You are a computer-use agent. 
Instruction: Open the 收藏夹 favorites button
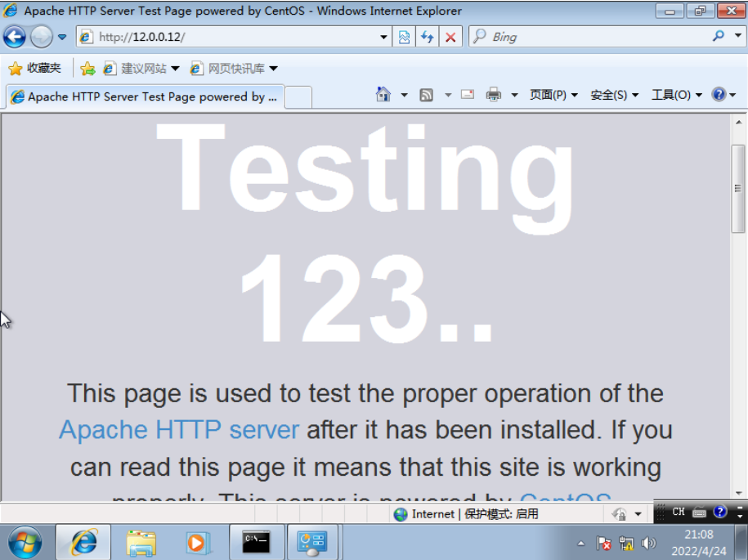pos(35,68)
